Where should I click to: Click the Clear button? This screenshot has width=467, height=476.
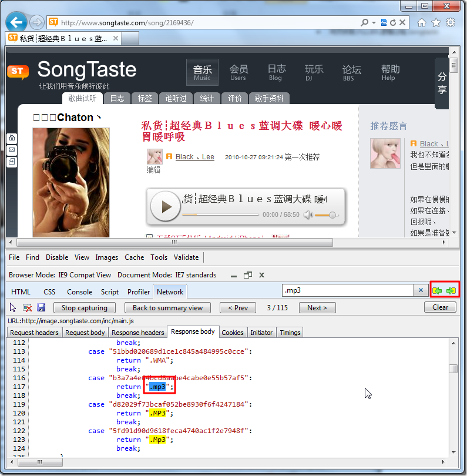440,307
